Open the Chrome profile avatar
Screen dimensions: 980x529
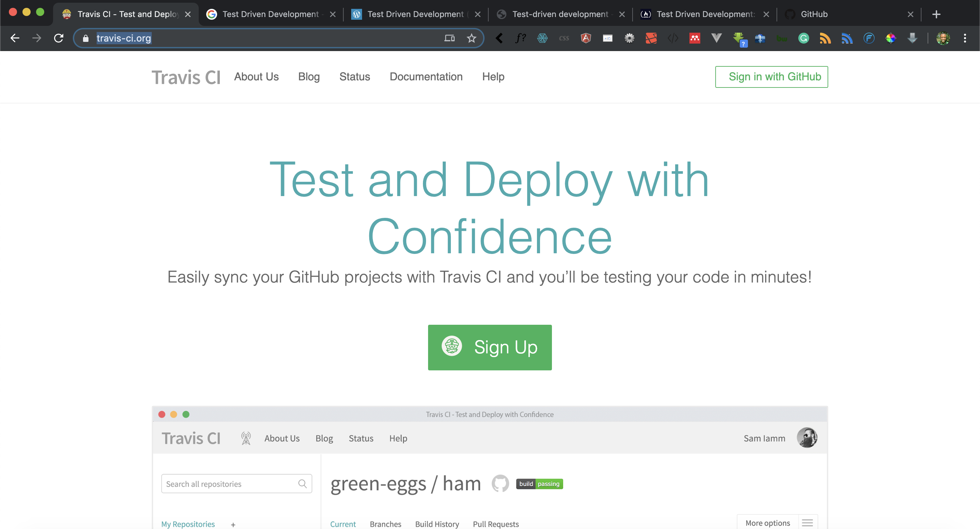(x=943, y=38)
